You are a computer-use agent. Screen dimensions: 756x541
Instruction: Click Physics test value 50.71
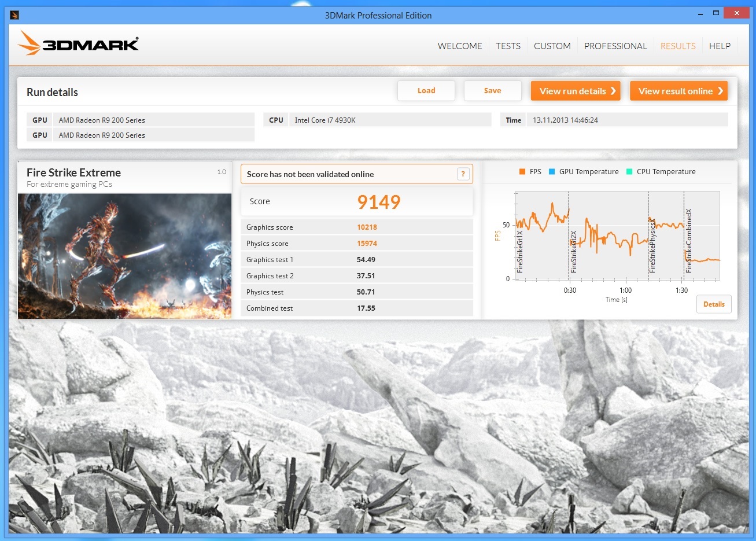366,292
